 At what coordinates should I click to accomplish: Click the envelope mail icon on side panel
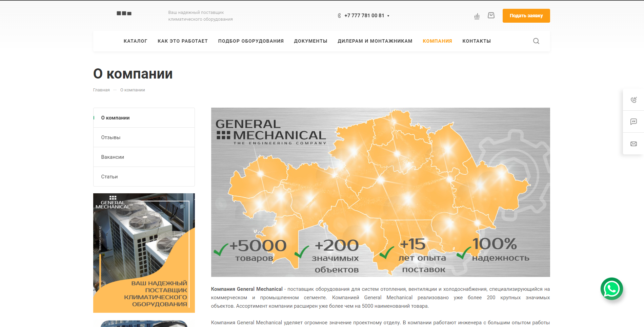(633, 144)
